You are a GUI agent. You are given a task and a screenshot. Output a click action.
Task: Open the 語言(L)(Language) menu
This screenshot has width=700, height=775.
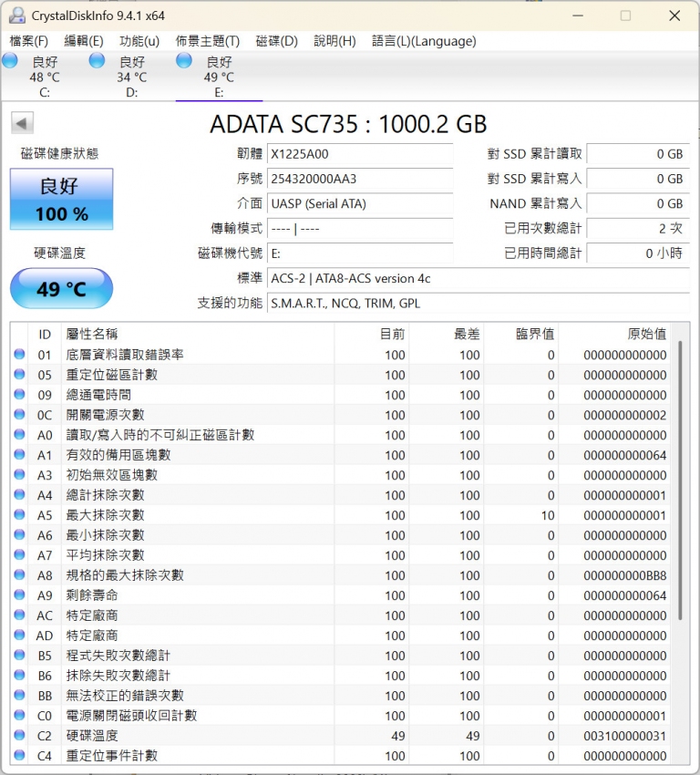pyautogui.click(x=424, y=41)
